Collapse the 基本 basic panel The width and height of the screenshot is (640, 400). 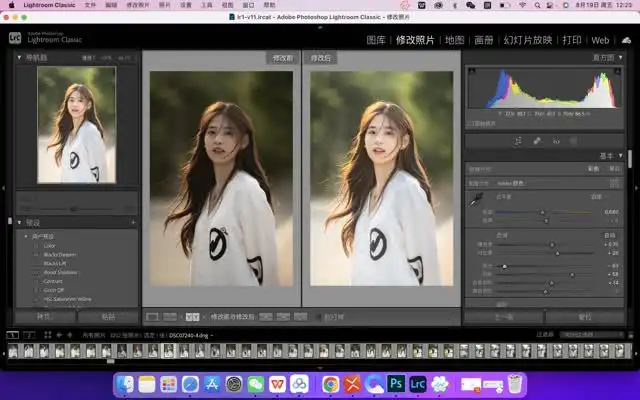(x=622, y=156)
